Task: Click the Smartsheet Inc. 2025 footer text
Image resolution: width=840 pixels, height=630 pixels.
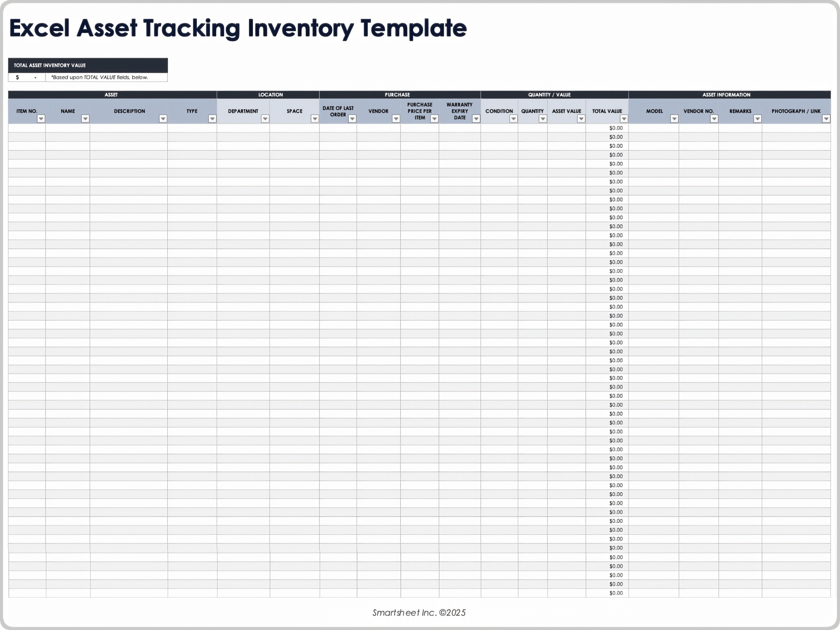Action: pos(419,612)
